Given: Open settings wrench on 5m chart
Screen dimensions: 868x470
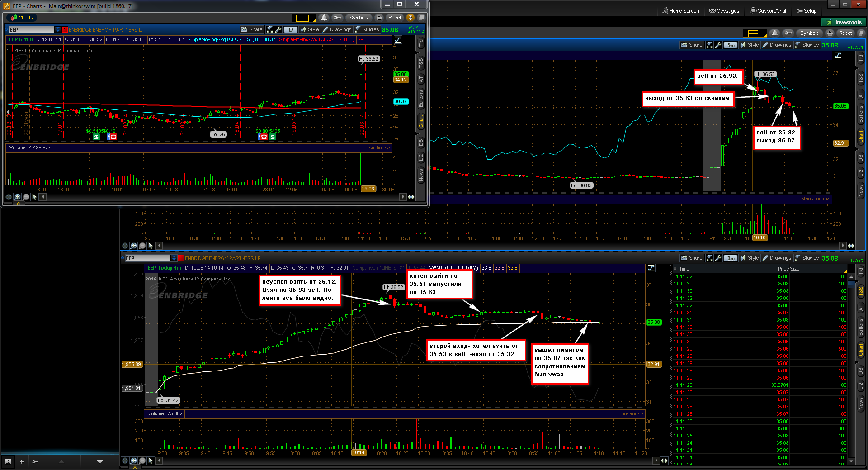Looking at the screenshot, I should click(x=718, y=45).
